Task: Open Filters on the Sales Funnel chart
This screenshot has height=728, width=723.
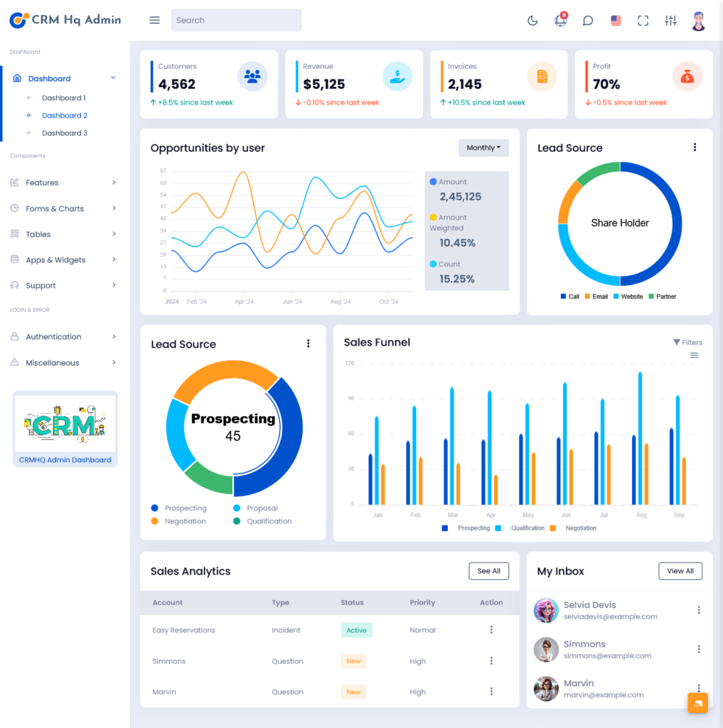Action: point(687,343)
